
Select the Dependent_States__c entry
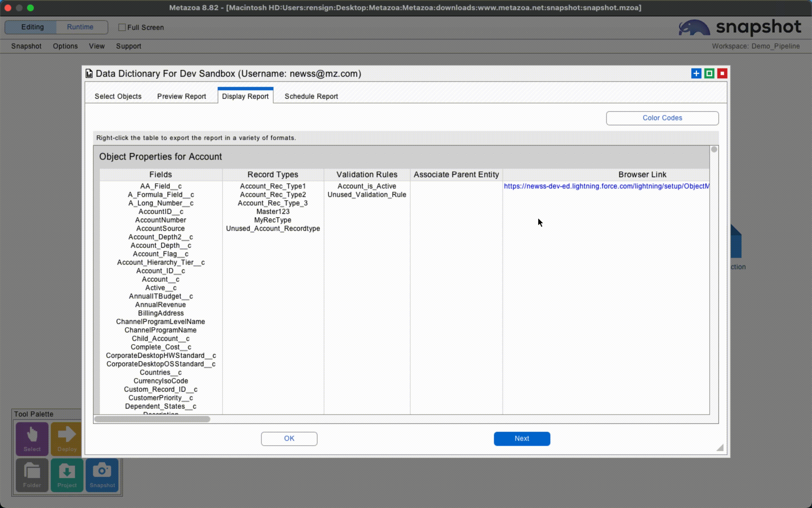[x=161, y=406]
